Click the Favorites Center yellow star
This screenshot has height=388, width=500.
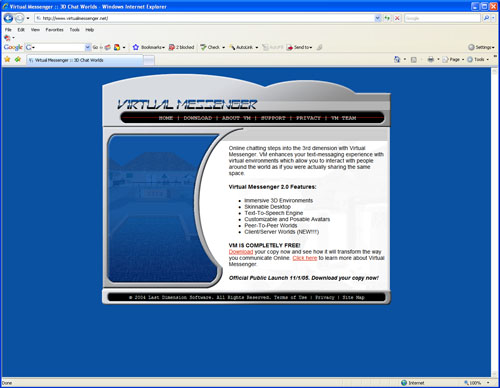coord(7,60)
